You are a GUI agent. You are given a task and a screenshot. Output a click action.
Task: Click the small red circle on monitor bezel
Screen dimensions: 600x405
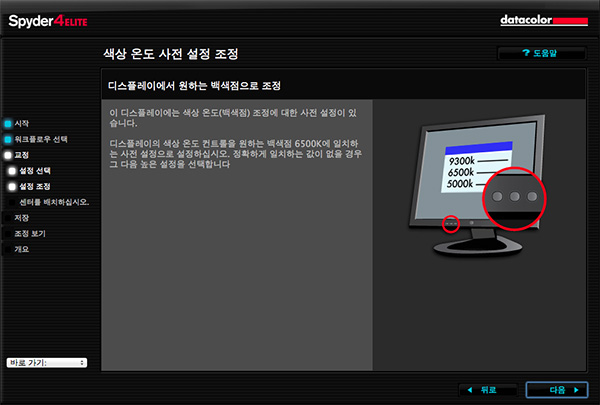click(x=451, y=221)
